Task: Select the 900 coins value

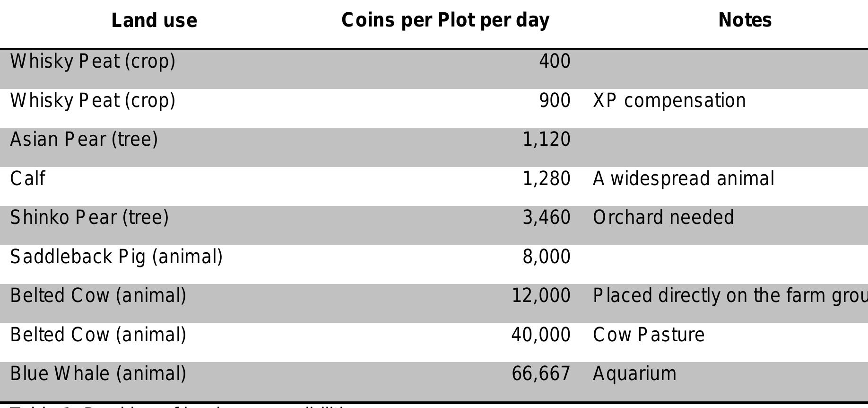Action: click(x=555, y=101)
